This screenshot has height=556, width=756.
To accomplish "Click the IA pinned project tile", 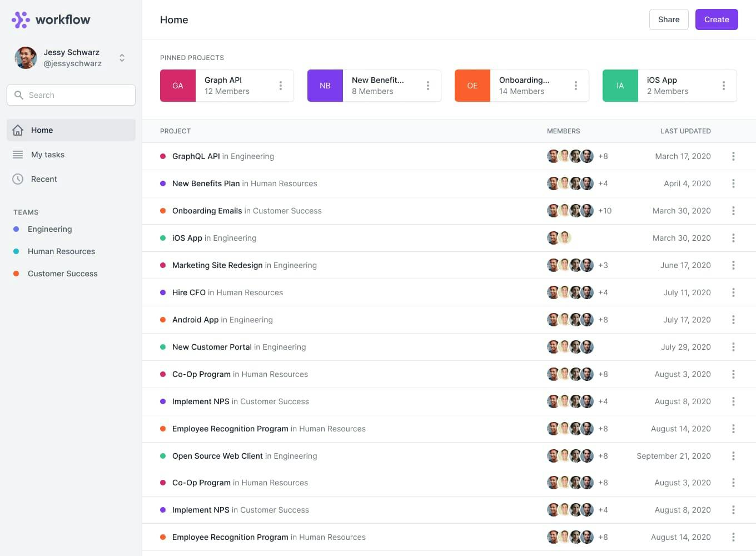I will pos(620,86).
